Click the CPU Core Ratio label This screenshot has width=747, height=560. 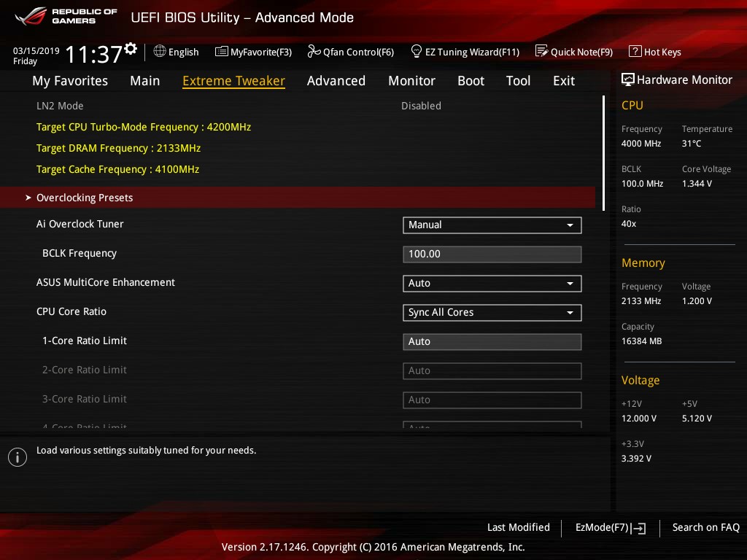click(x=71, y=311)
